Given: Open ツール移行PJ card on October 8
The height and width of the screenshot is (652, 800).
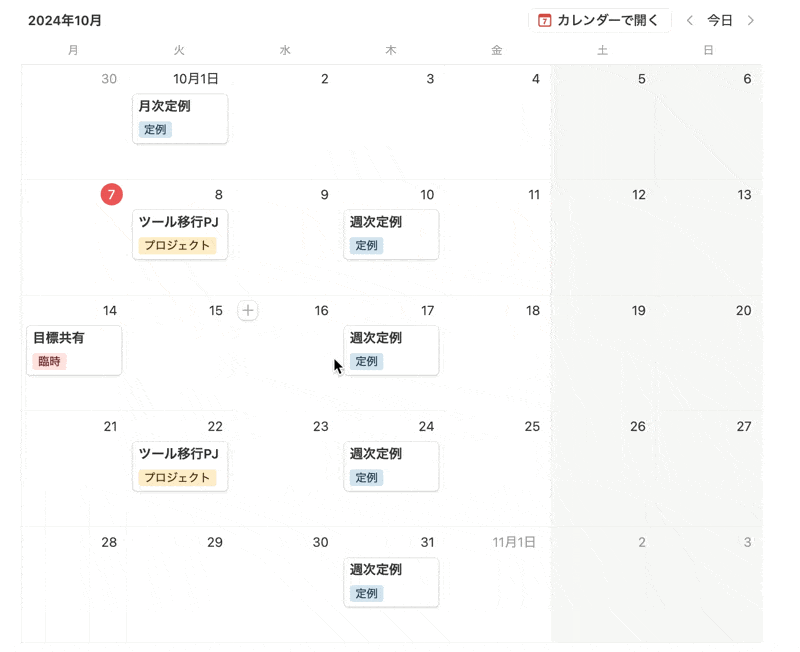Looking at the screenshot, I should click(x=180, y=235).
